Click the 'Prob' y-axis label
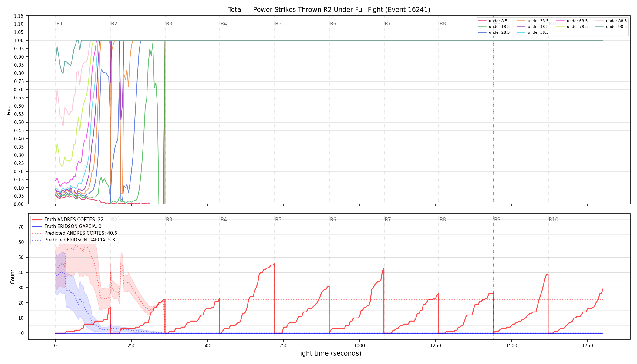 (9, 110)
